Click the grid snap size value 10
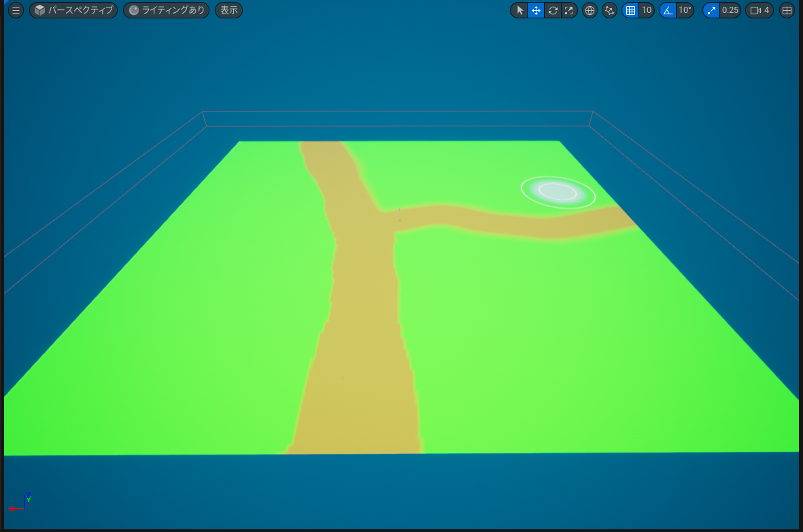This screenshot has height=532, width=803. point(647,10)
